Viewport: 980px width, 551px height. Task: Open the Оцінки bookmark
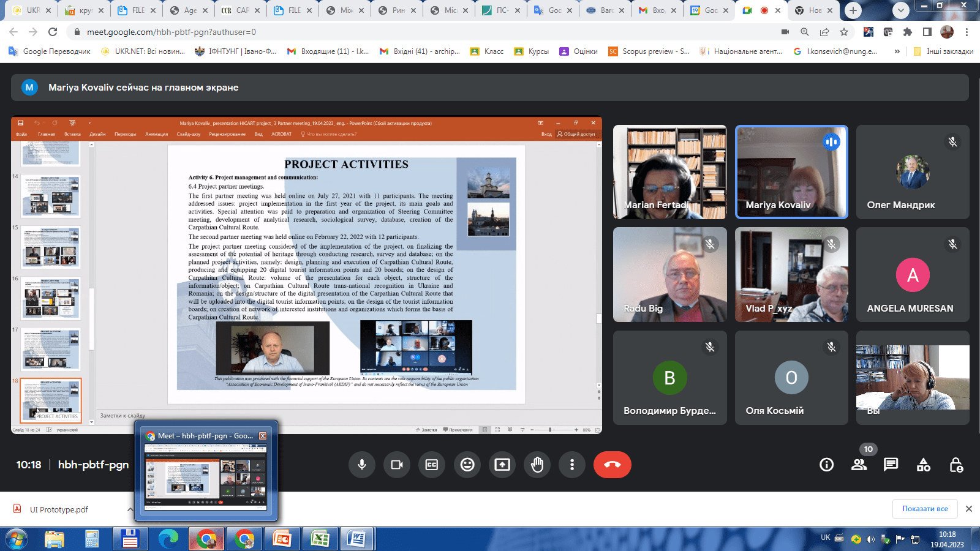point(578,51)
